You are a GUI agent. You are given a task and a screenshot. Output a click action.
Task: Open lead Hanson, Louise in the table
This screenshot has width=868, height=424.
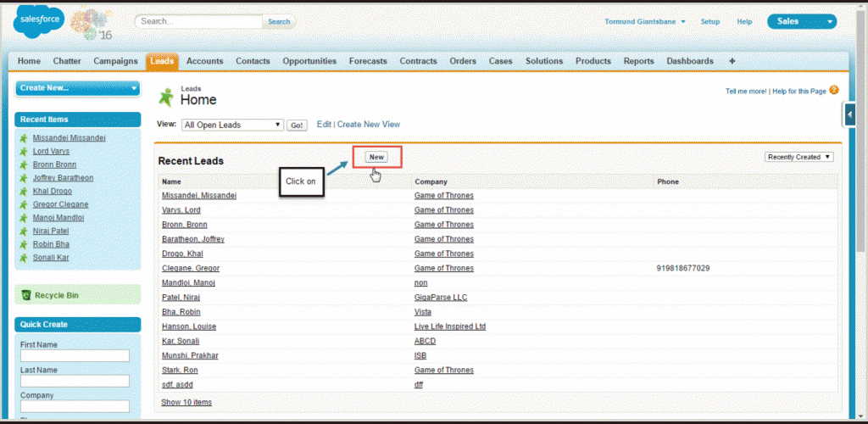pyautogui.click(x=189, y=326)
